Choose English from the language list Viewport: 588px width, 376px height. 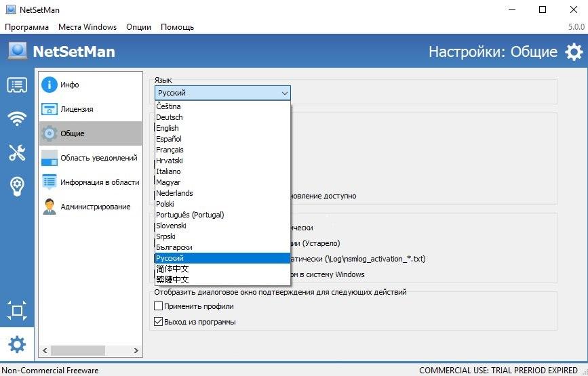point(168,128)
